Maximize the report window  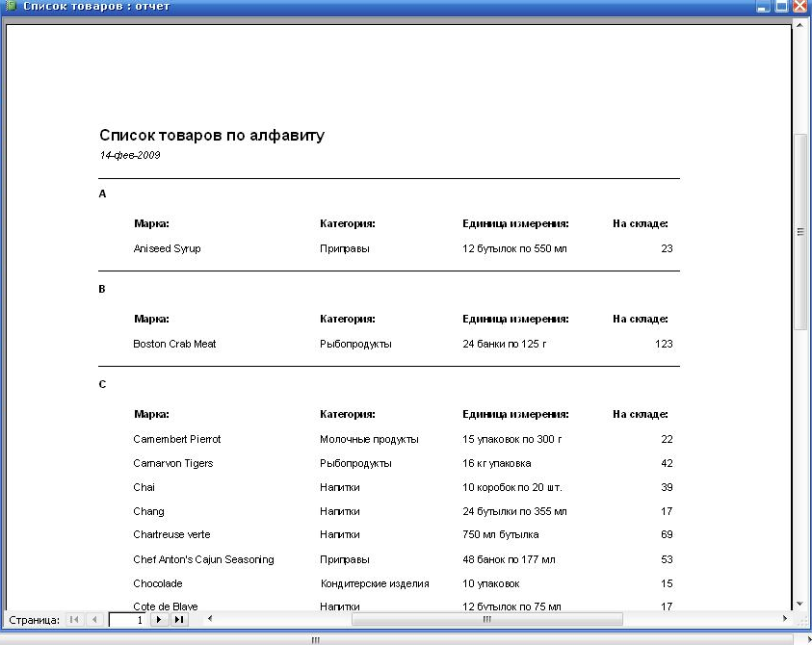[781, 6]
